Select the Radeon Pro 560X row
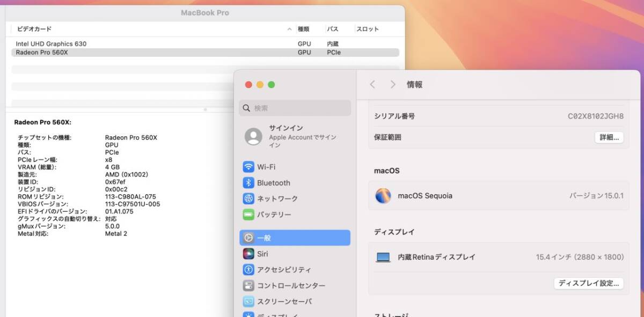The height and width of the screenshot is (317, 644). pos(107,52)
